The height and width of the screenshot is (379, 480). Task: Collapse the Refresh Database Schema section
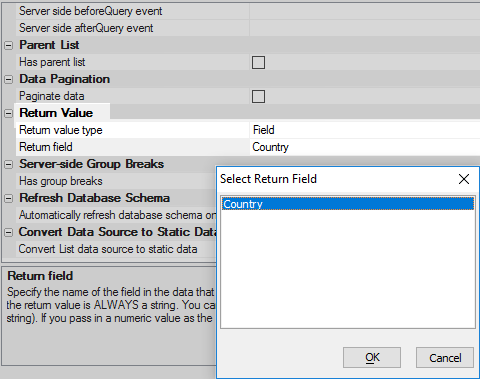click(x=8, y=198)
